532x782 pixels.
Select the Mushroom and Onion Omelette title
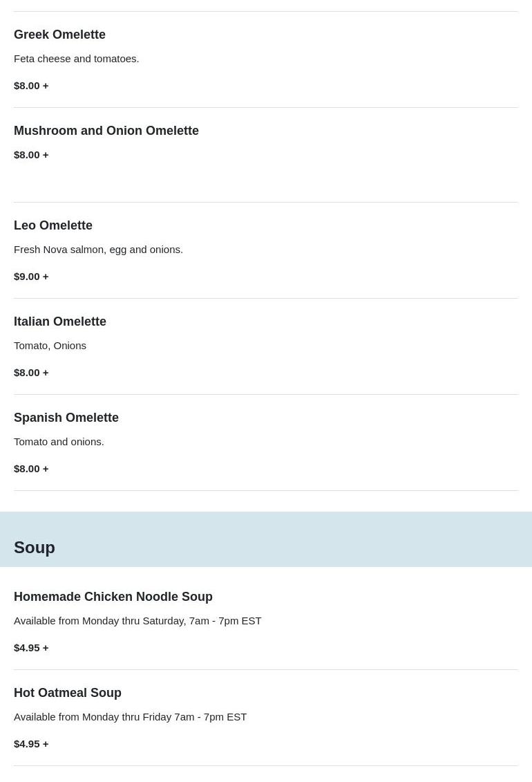(106, 131)
